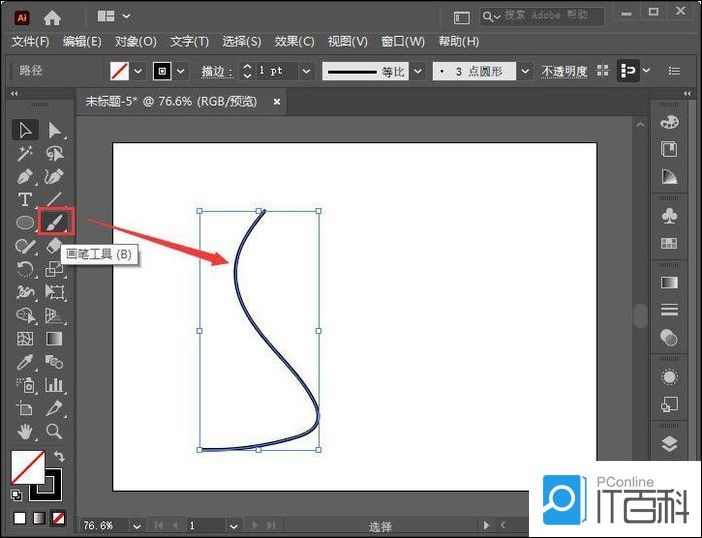Select the Paintbrush tool
Screen dimensions: 702x538
pyautogui.click(x=56, y=221)
